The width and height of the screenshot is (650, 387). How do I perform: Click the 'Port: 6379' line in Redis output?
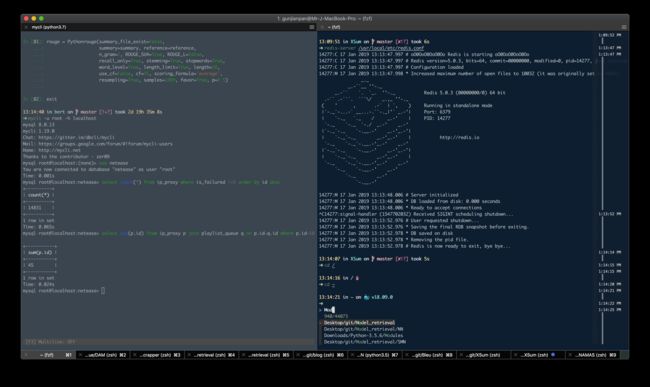(x=437, y=112)
